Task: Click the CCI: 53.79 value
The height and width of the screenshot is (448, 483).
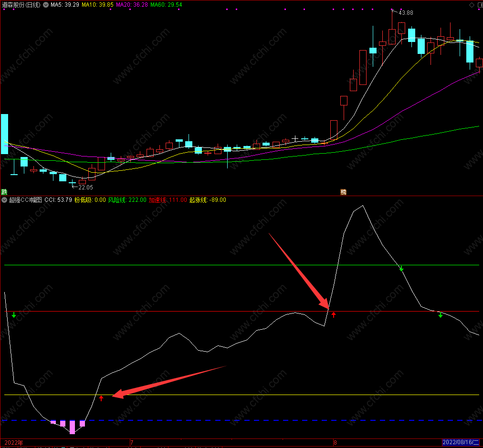Action: click(58, 200)
